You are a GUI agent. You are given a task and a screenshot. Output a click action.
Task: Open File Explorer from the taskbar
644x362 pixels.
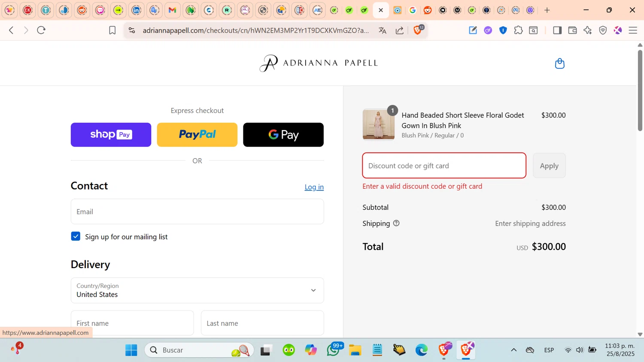click(x=355, y=350)
